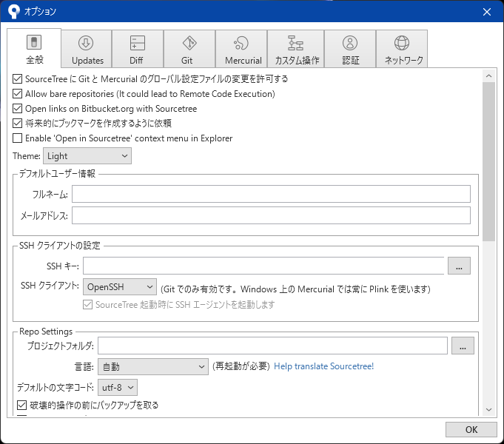This screenshot has width=504, height=444.
Task: Click the vertical scrollbar thumb
Action: [x=489, y=161]
